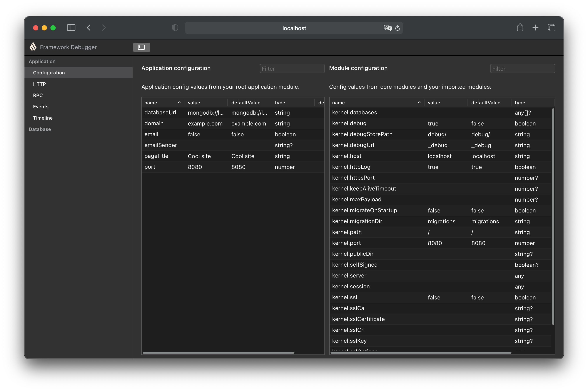Open a new tab with plus icon
Screen dimensions: 588x391
coord(535,28)
